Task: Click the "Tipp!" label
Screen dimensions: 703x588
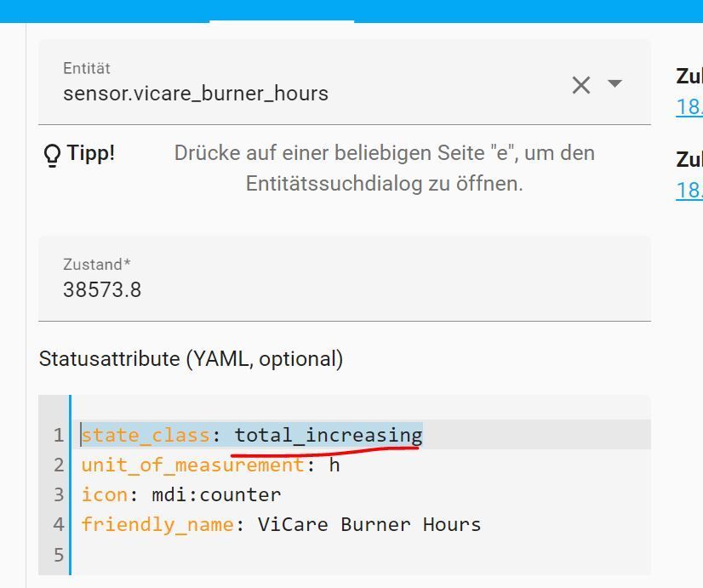Action: coord(91,153)
